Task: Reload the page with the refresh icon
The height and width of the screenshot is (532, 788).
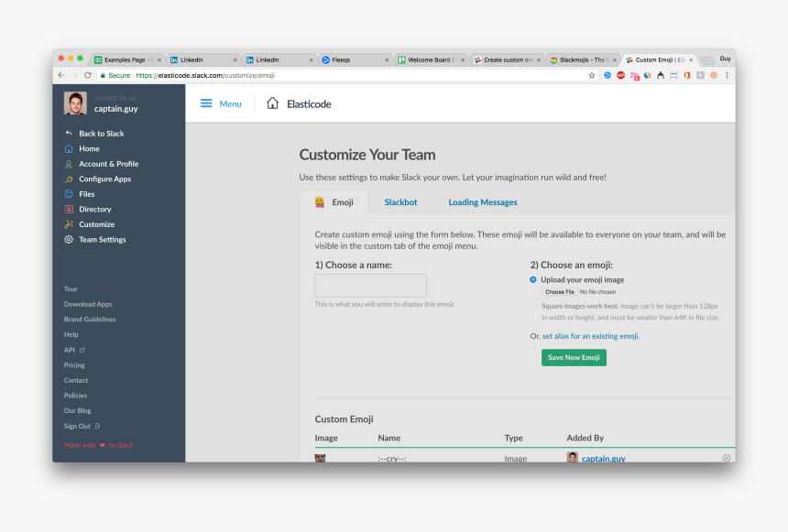Action: click(x=87, y=75)
